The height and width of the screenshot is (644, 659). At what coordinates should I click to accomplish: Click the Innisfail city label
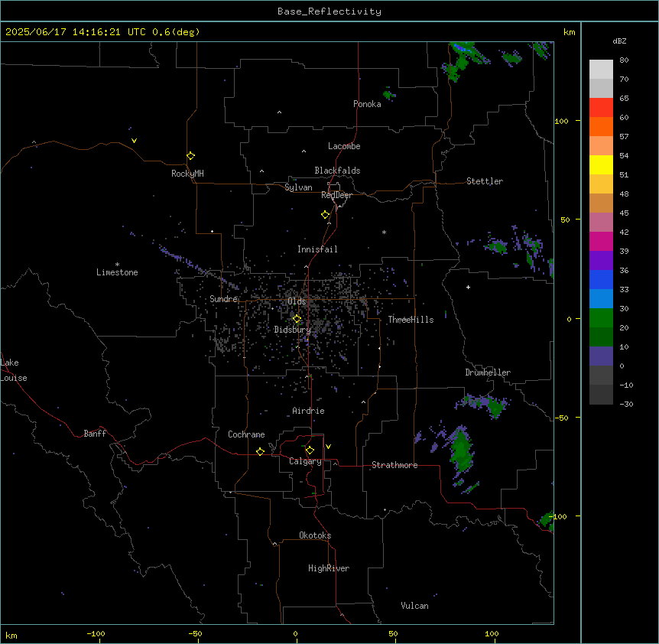pyautogui.click(x=317, y=249)
